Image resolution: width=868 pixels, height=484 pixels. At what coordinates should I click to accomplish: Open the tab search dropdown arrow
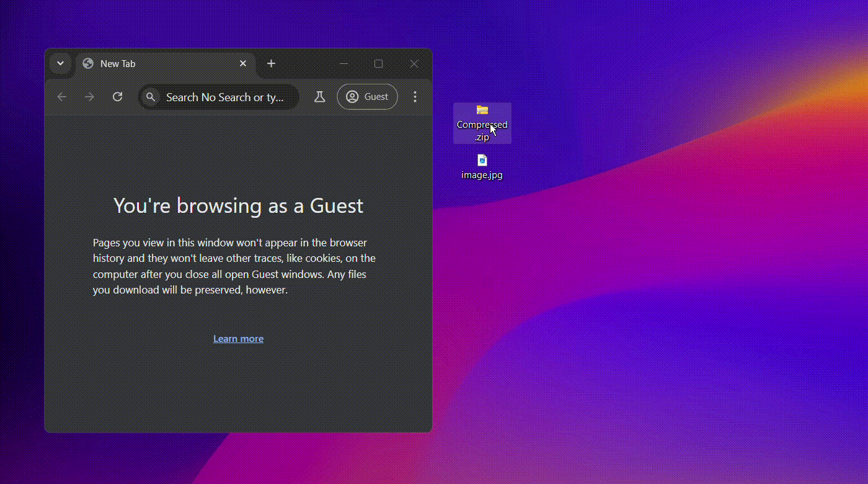pyautogui.click(x=60, y=63)
